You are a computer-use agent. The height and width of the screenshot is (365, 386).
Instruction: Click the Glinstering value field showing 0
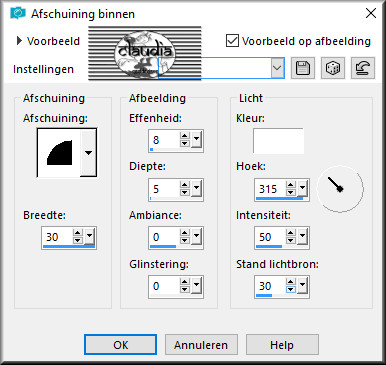[164, 286]
